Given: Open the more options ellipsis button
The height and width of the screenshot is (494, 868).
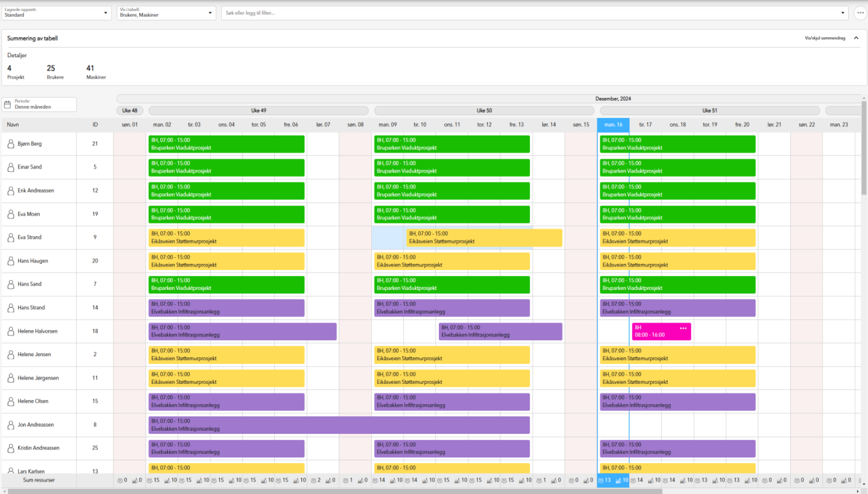Looking at the screenshot, I should [860, 13].
